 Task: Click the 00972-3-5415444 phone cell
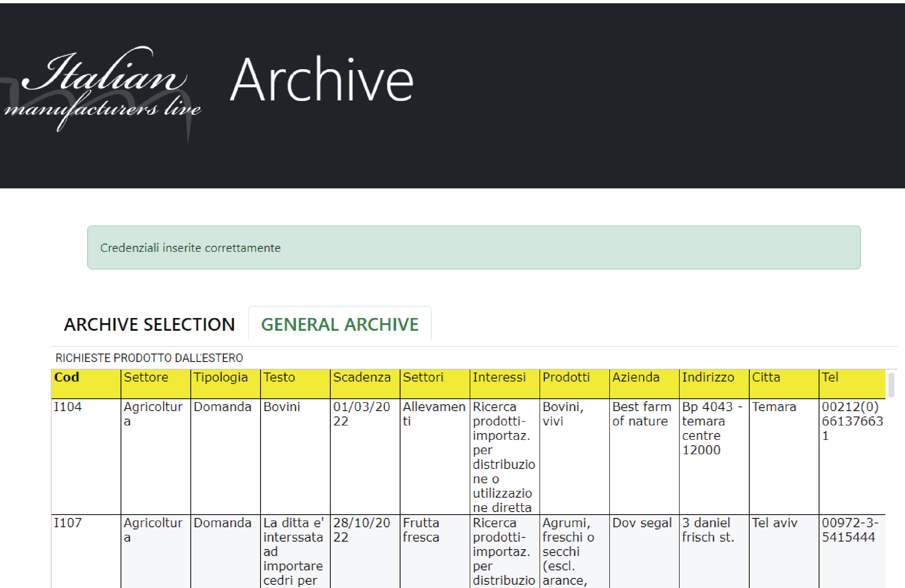[852, 552]
